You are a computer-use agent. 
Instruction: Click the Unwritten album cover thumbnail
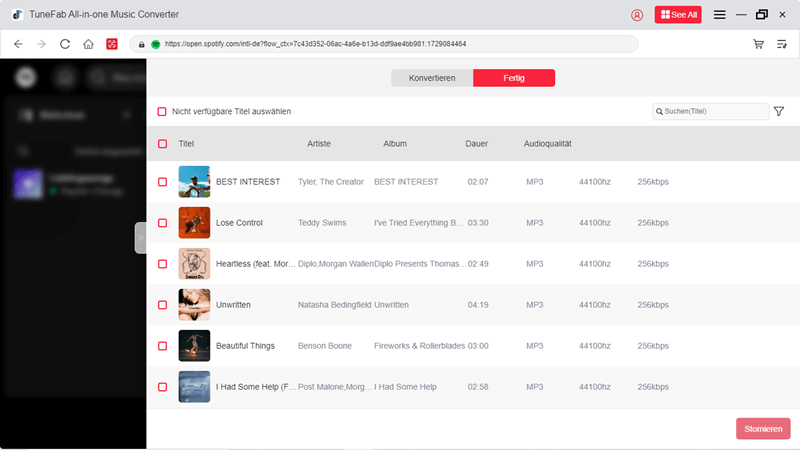(x=194, y=304)
